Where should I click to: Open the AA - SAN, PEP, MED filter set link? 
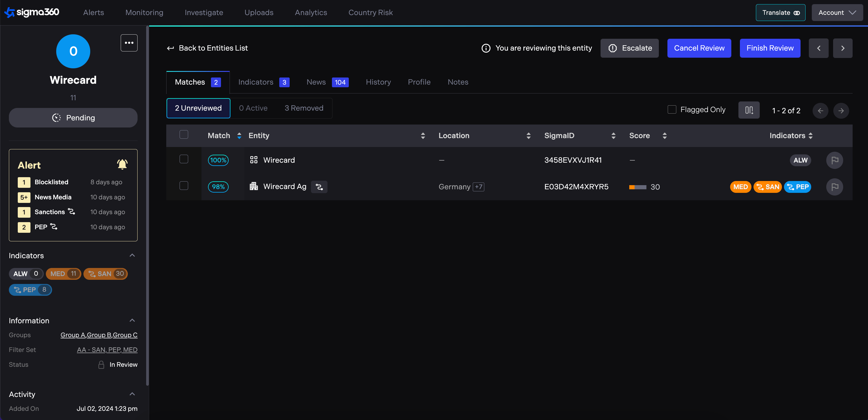[x=107, y=350]
